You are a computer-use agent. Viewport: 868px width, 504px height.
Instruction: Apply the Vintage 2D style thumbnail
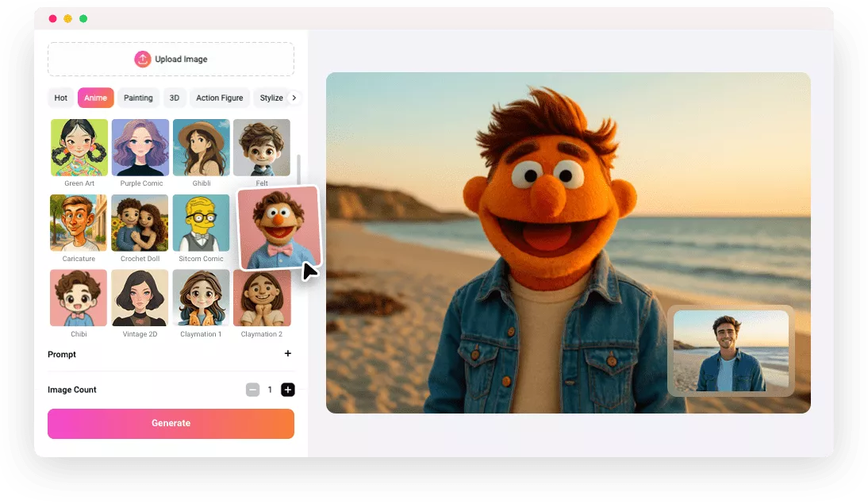coord(140,298)
